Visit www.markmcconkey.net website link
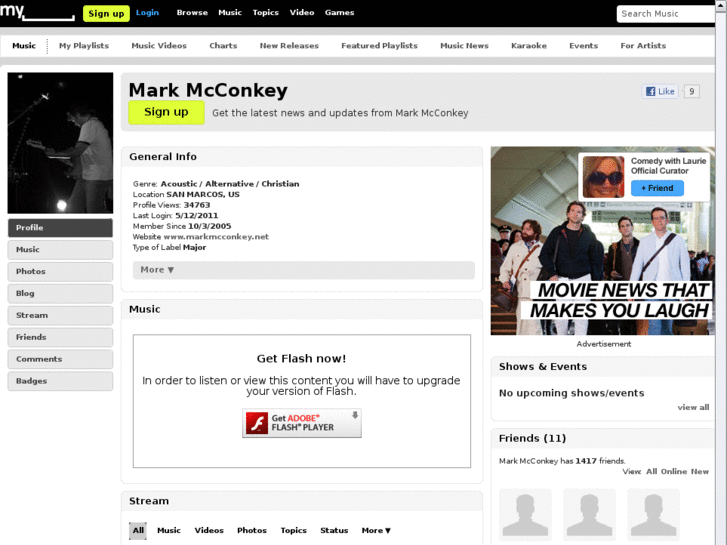This screenshot has width=727, height=545. (x=216, y=237)
